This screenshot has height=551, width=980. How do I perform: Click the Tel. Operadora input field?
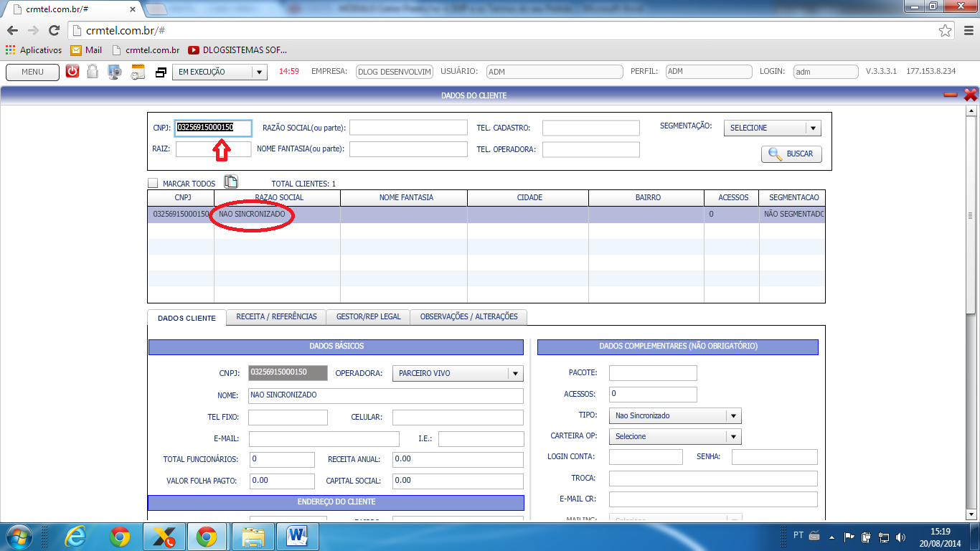click(591, 149)
